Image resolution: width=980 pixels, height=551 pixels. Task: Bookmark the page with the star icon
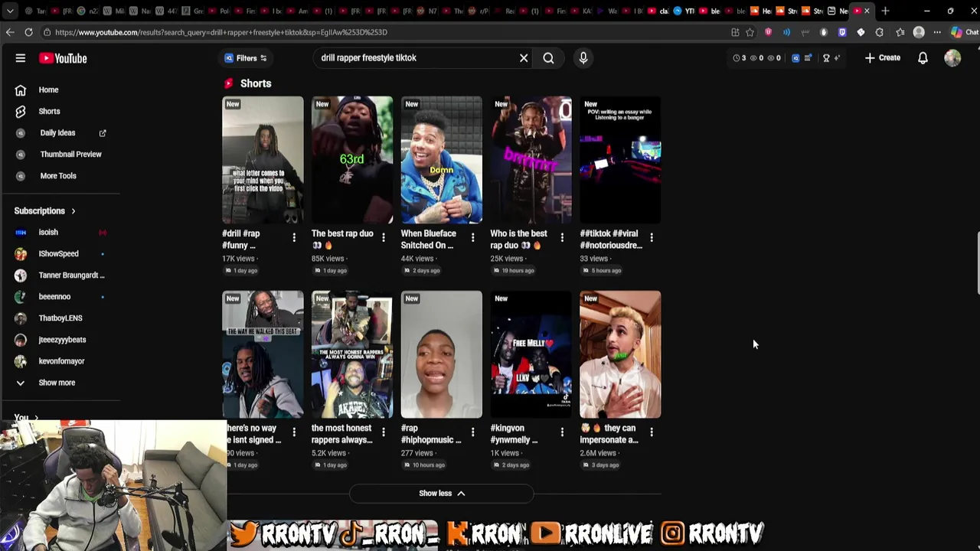(x=750, y=32)
